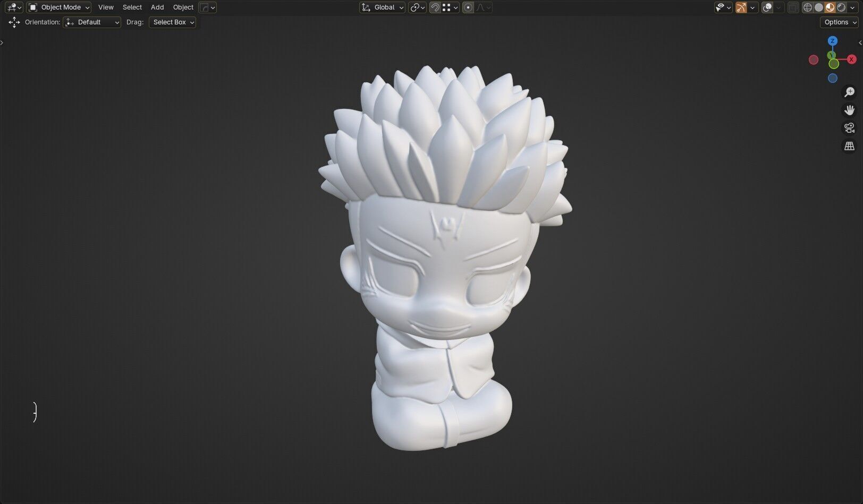Open the View menu
The image size is (863, 504).
(x=106, y=7)
